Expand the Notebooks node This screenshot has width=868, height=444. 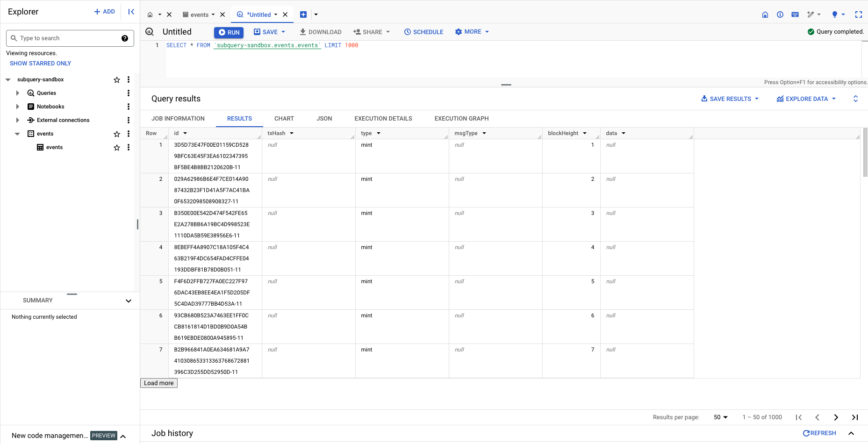click(x=18, y=107)
